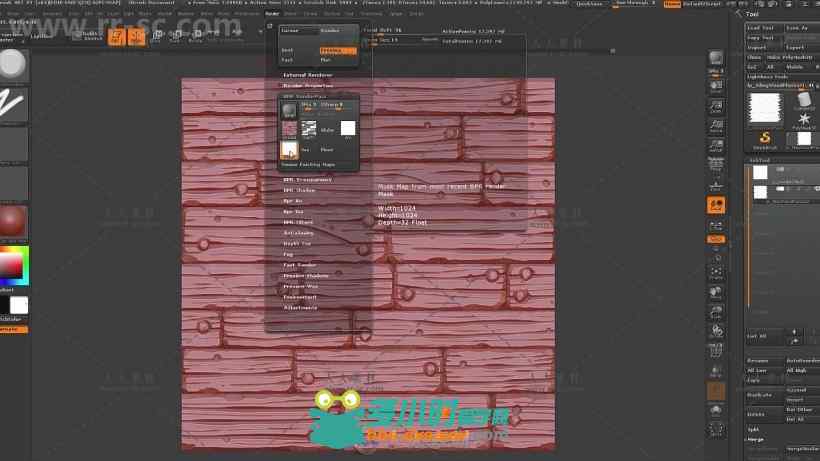
Task: Expand BPR Transparency section
Action: tap(308, 180)
